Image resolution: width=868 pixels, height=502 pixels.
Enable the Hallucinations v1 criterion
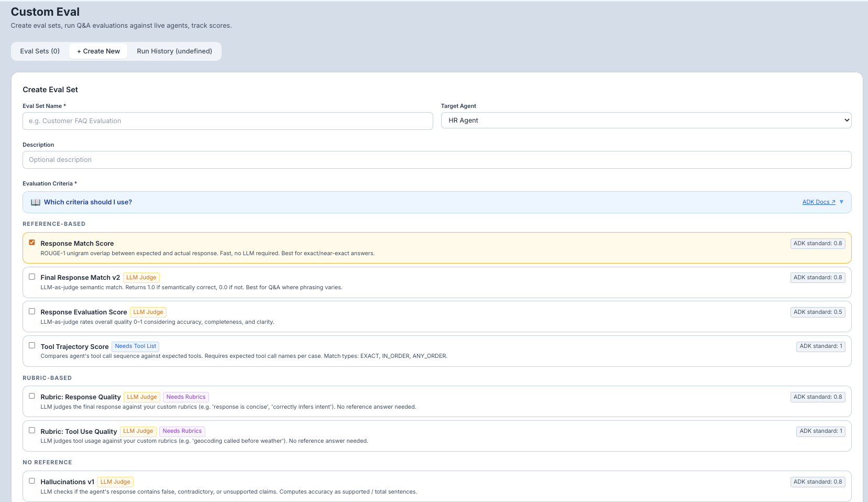click(x=32, y=481)
